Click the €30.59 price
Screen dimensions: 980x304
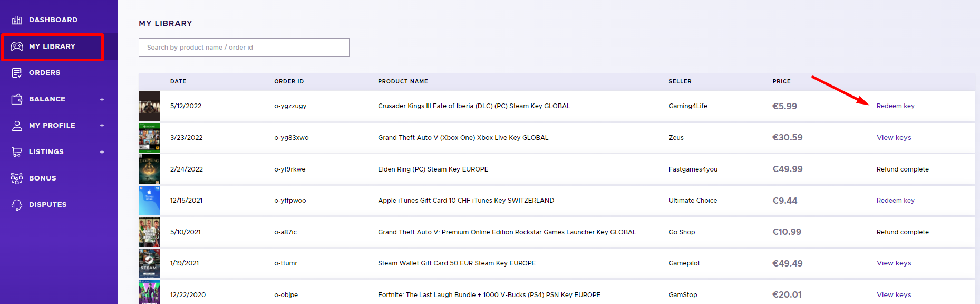[x=787, y=138]
